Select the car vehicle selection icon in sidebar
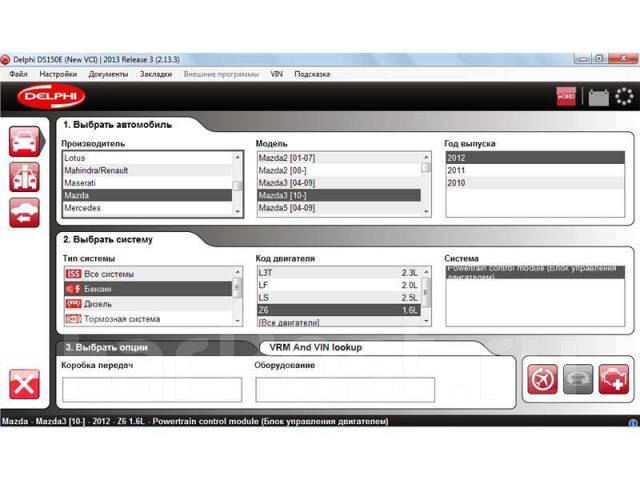This screenshot has height=480, width=640. point(24,142)
